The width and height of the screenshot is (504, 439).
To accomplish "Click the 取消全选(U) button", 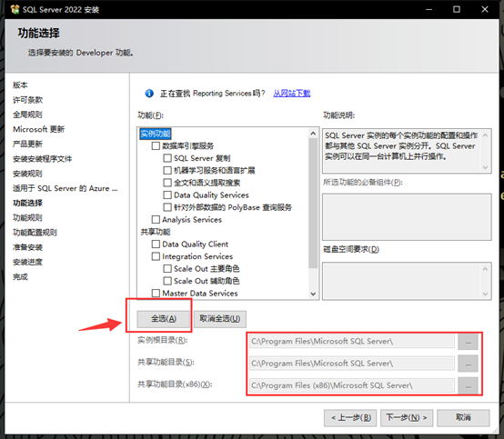I will [220, 319].
